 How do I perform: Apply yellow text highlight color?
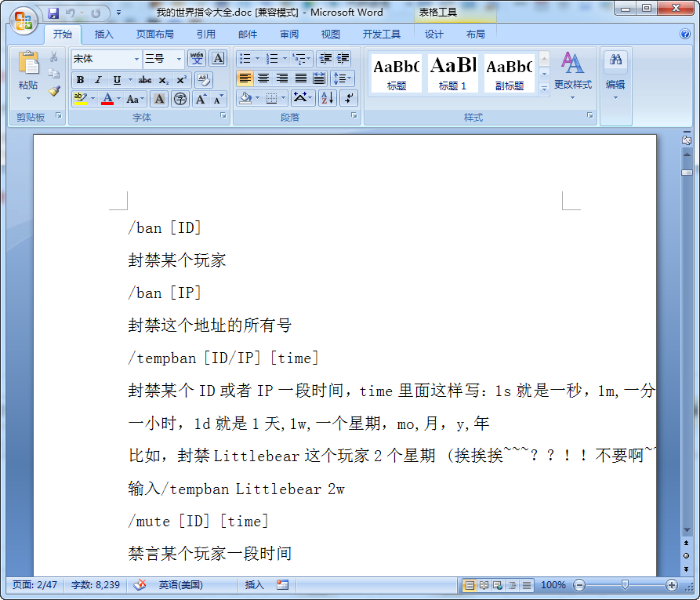(81, 99)
